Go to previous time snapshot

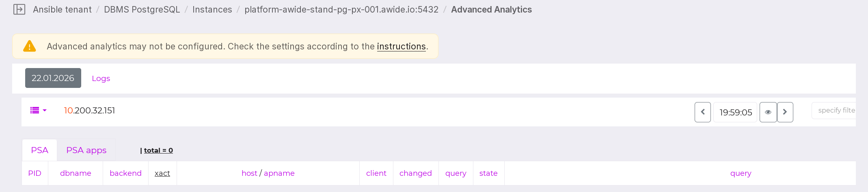[702, 112]
